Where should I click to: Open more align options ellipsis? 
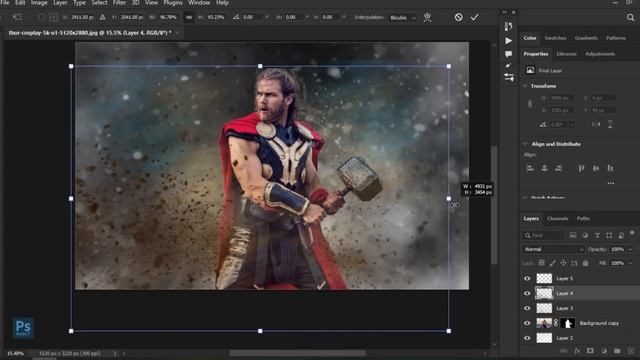click(611, 183)
